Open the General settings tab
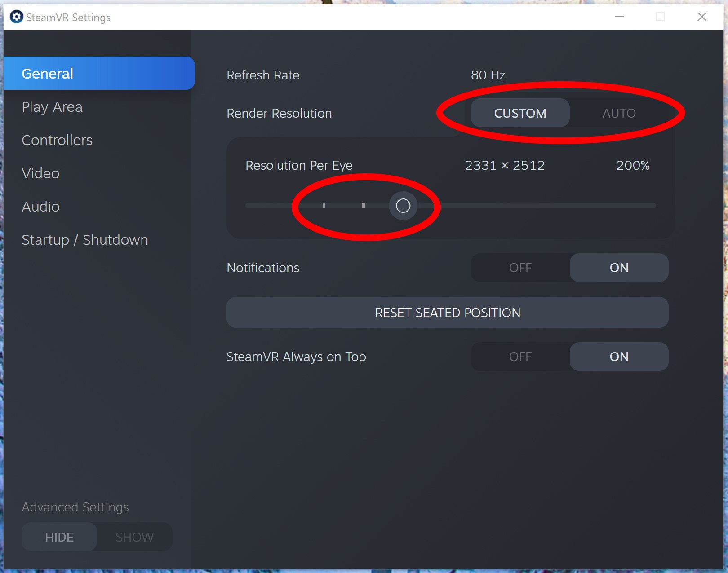The height and width of the screenshot is (573, 728). click(x=99, y=73)
